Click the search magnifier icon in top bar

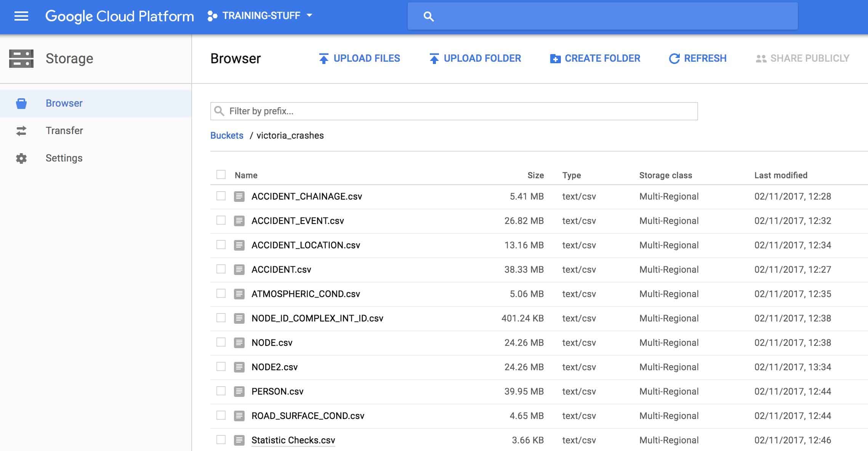click(x=428, y=16)
